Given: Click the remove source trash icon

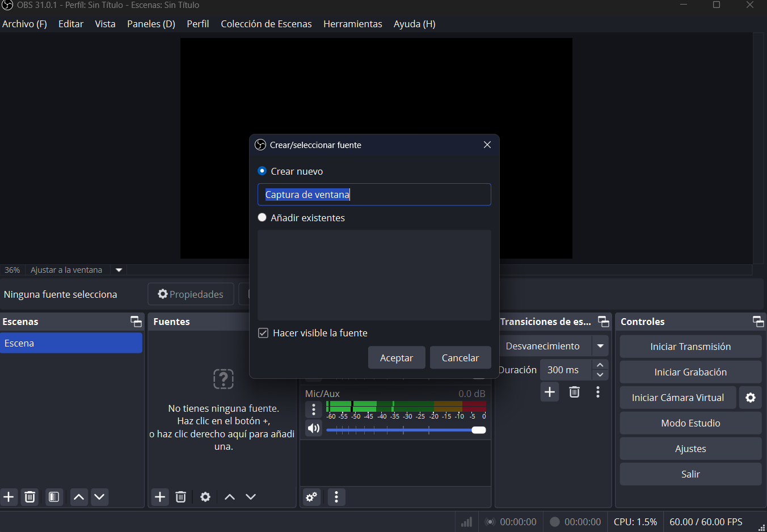Looking at the screenshot, I should point(180,497).
